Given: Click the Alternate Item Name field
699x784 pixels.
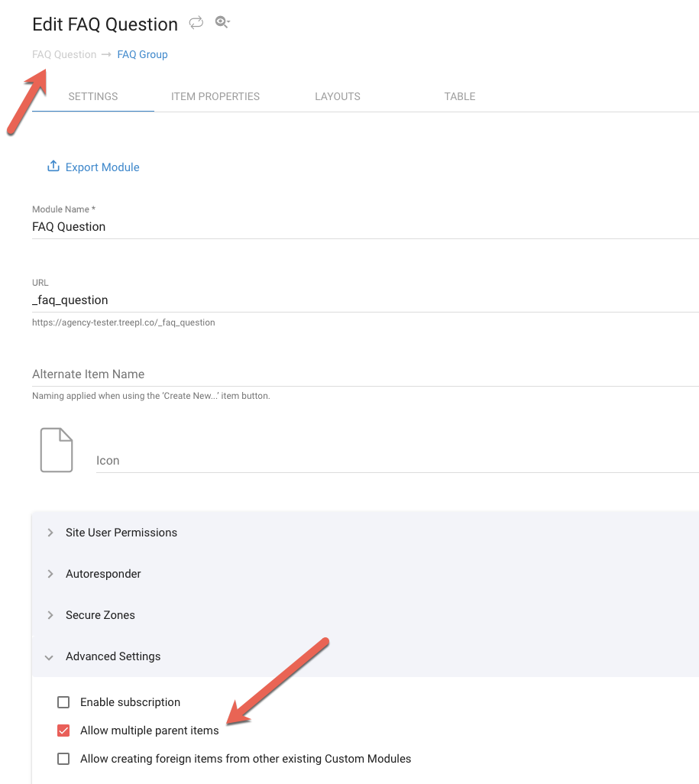Looking at the screenshot, I should (365, 374).
